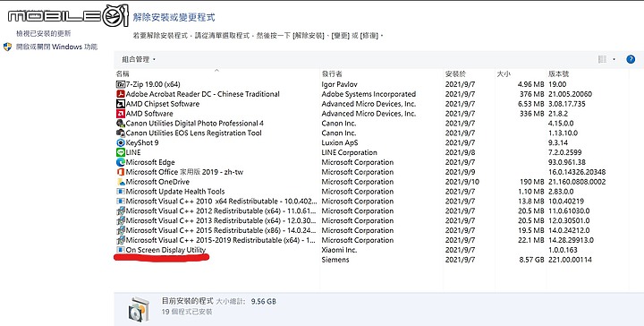Screen dimensions: 644x326
Task: Click the Visual C++ 2015-2019 Redistributable icon
Action: tap(121, 240)
